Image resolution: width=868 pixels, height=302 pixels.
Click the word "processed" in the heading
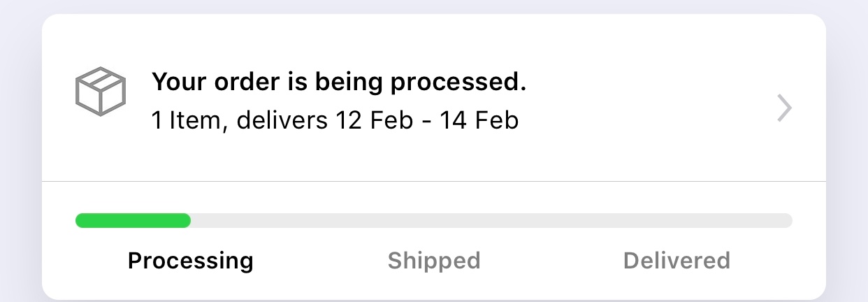[454, 83]
